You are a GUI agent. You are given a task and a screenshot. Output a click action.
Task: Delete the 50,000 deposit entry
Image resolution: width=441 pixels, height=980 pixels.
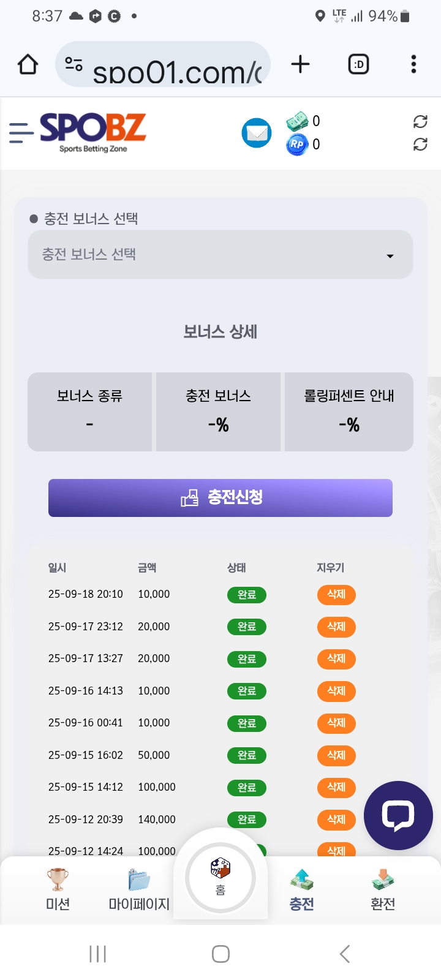(x=336, y=755)
